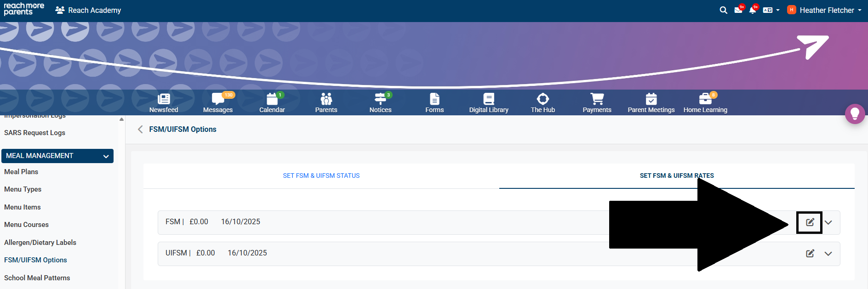
Task: Click the edit icon for FSM rate
Action: [x=810, y=222]
